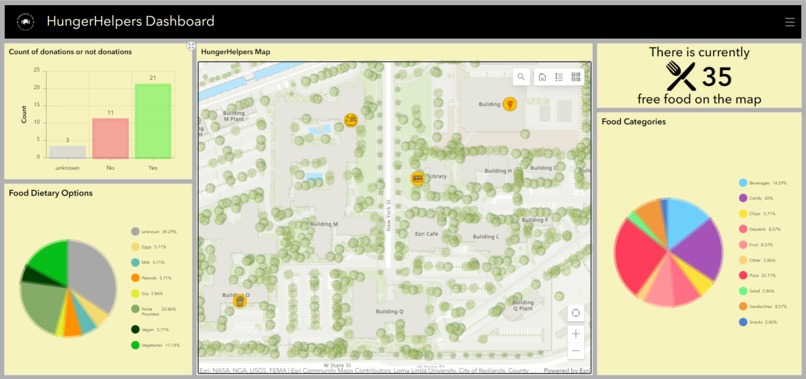
Task: Open the basemap gallery grid
Action: click(x=576, y=77)
